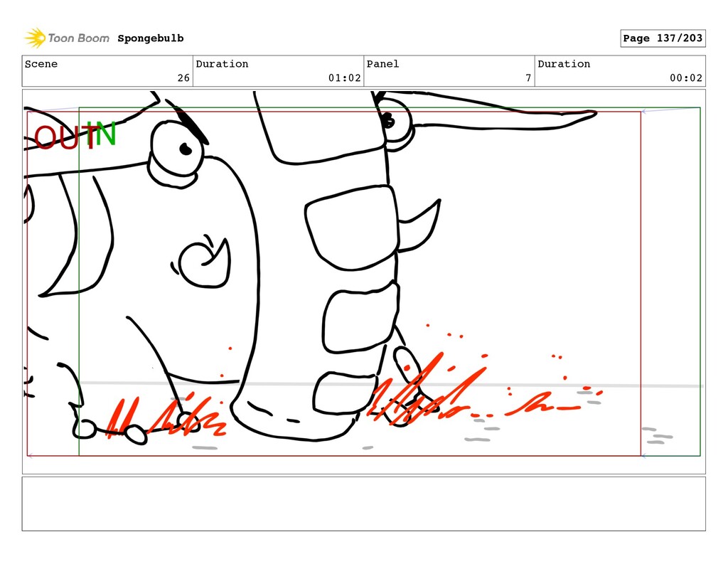Click the Toon Boom logo icon
This screenshot has width=728, height=564.
click(x=35, y=38)
